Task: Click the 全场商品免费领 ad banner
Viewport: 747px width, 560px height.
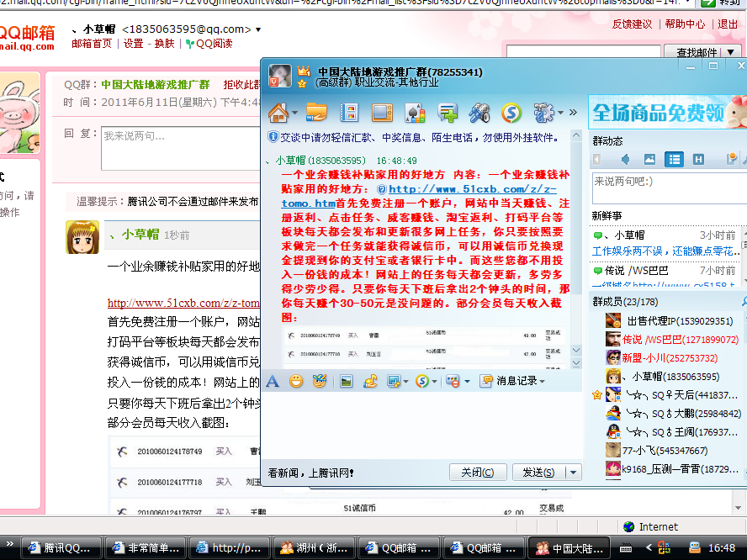Action: (667, 113)
